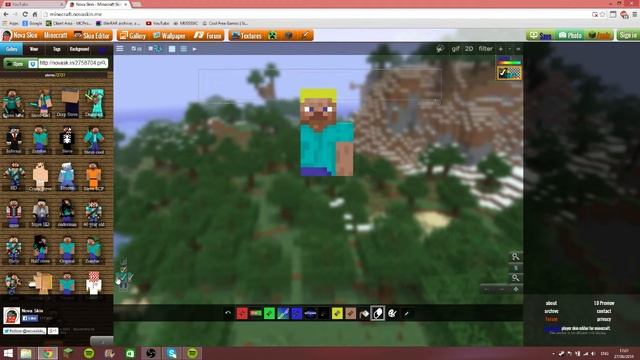This screenshot has height=360, width=640.
Task: Switch to the Tags side tab
Action: pos(56,49)
